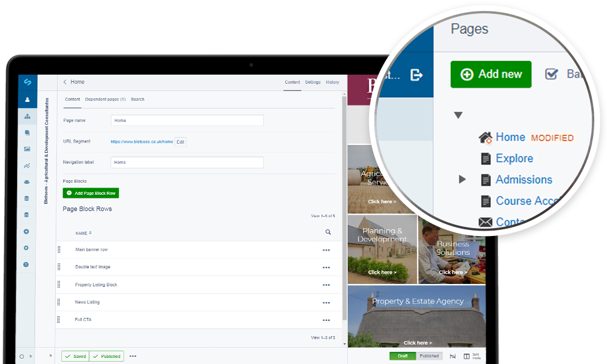Viewport: 607px width, 364px height.
Task: Click the Page name input field
Action: [187, 120]
